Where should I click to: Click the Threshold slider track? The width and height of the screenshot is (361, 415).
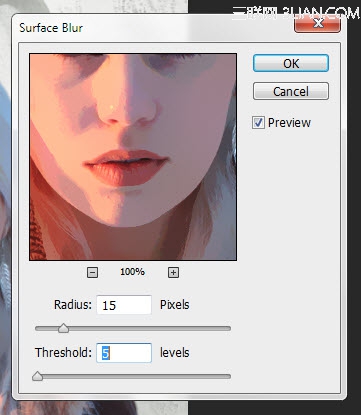133,376
